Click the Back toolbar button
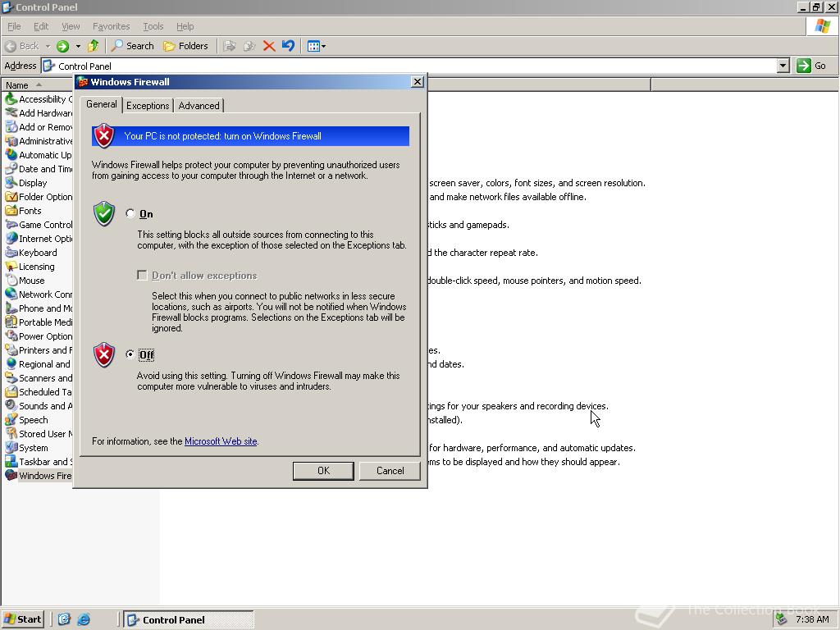The width and height of the screenshot is (840, 630). 22,46
